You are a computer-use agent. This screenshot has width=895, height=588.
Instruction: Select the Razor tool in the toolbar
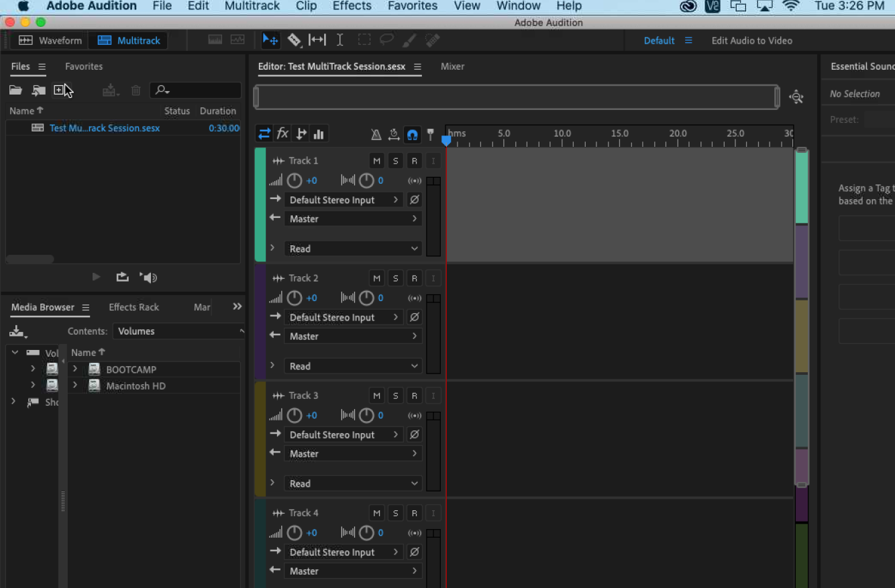point(294,40)
